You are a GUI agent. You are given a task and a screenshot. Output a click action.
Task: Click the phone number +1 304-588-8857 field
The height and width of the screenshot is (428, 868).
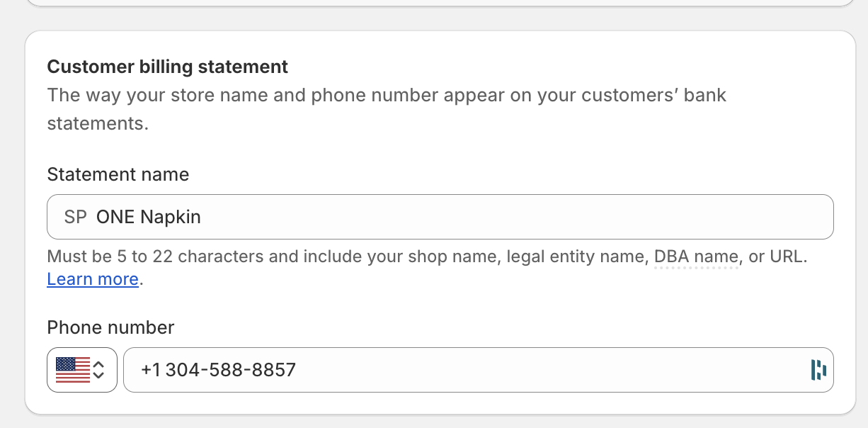[218, 370]
